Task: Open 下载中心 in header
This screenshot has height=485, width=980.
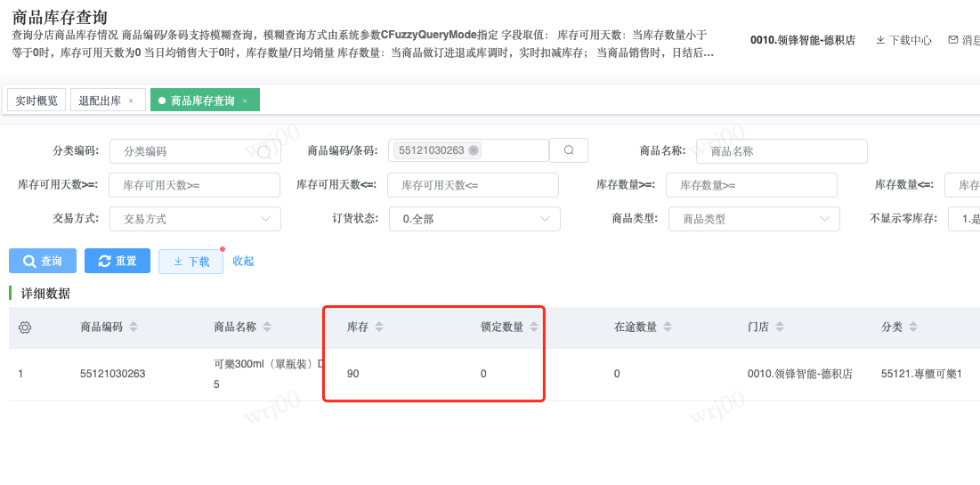Action: 903,40
